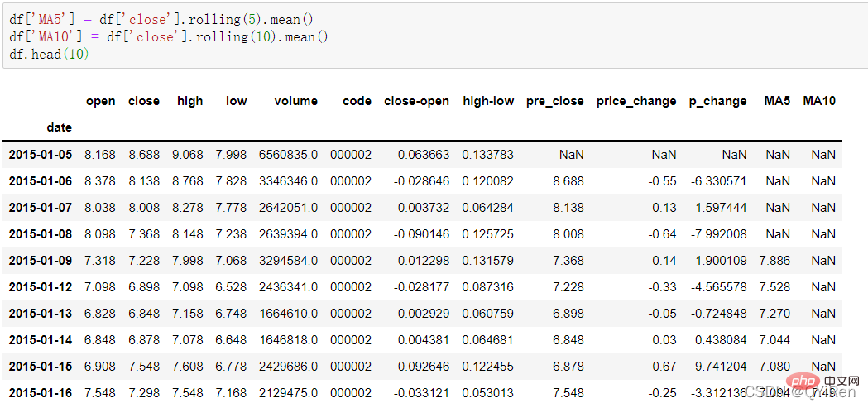Click the 2015-01-08 row label
The image size is (868, 408).
pos(41,234)
